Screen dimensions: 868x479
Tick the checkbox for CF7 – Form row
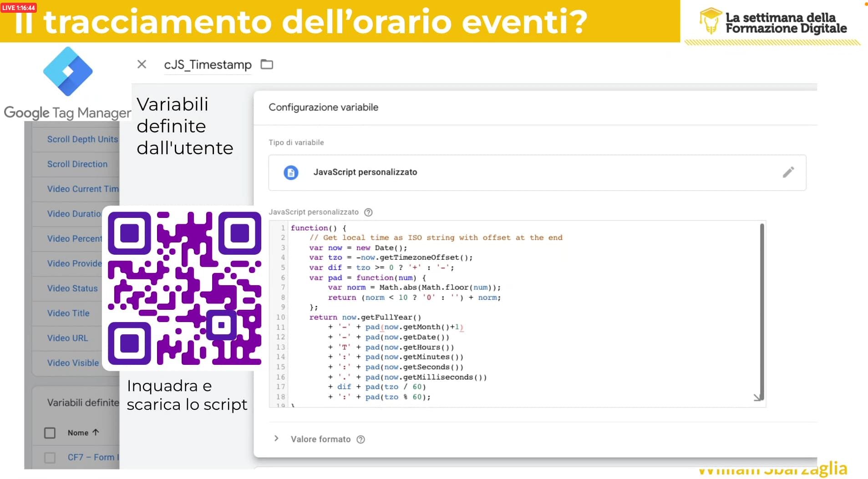click(x=50, y=457)
